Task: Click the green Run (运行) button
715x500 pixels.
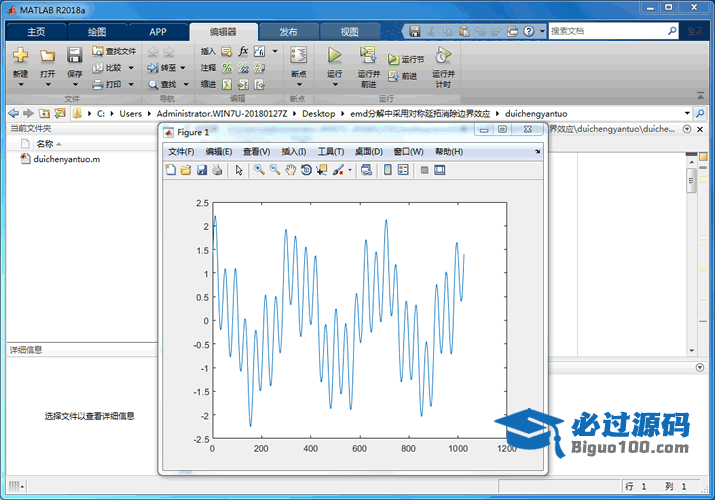Action: pyautogui.click(x=335, y=55)
